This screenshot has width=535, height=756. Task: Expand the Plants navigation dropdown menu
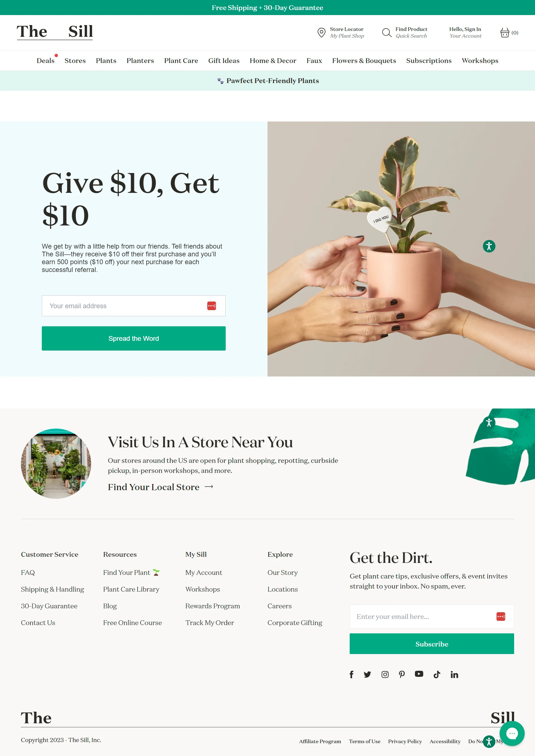[105, 61]
